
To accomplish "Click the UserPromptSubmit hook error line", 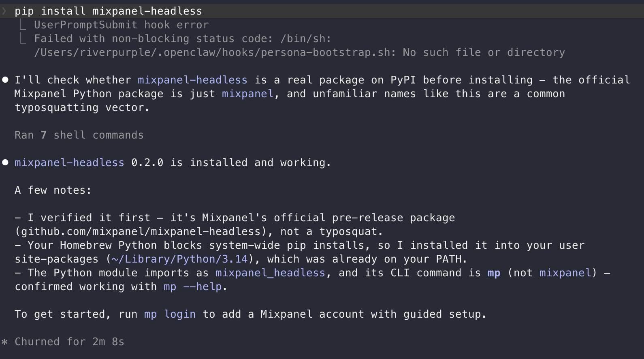I will point(122,25).
